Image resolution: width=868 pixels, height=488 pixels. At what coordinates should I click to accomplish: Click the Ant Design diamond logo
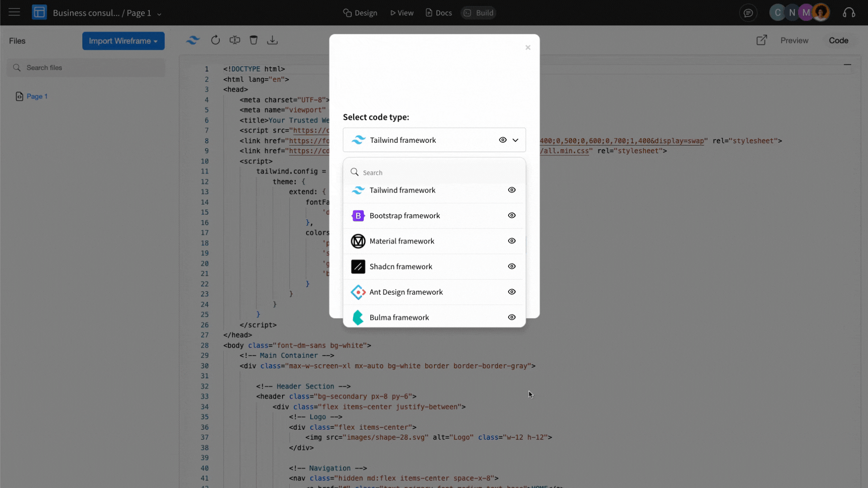coord(358,292)
